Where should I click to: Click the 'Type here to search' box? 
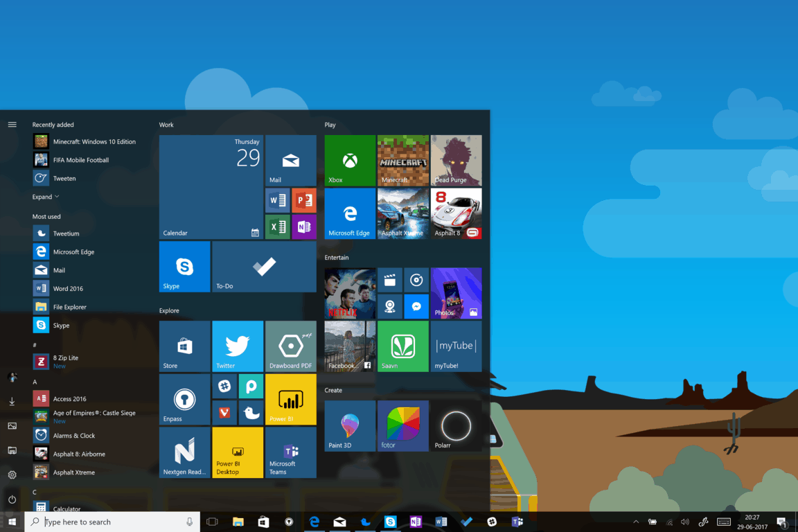[x=112, y=522]
